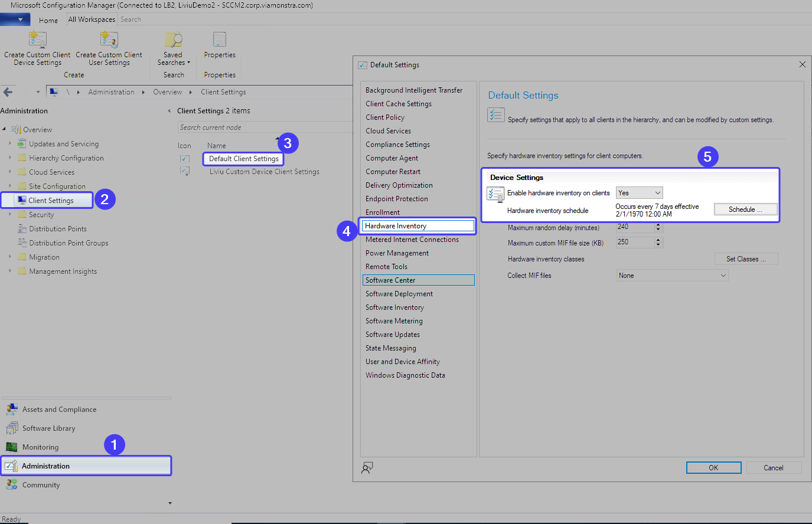The height and width of the screenshot is (524, 812).
Task: Click Management Insights folder icon
Action: coord(22,271)
